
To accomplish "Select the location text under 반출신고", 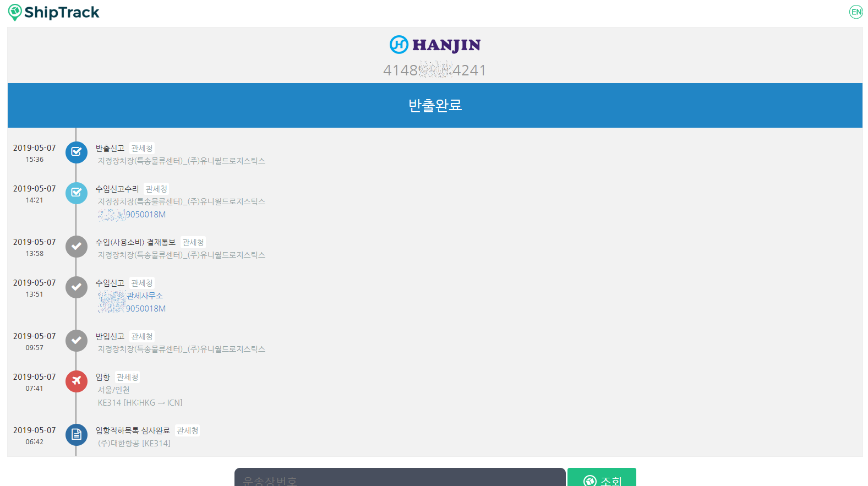I will click(x=182, y=161).
